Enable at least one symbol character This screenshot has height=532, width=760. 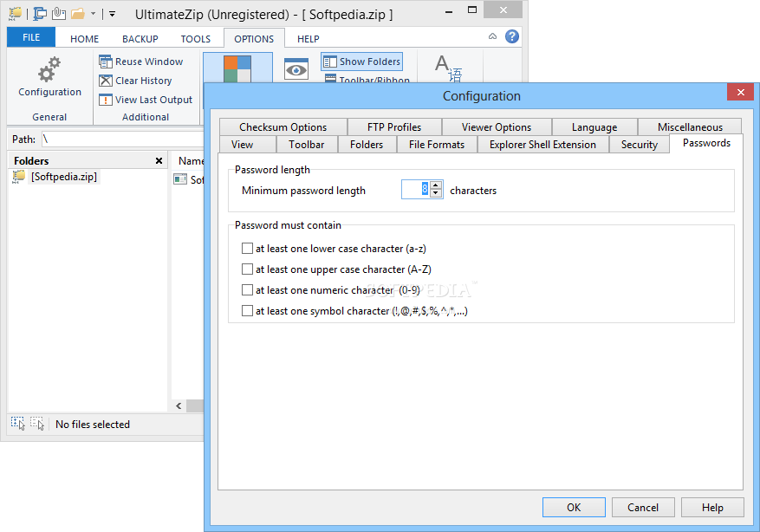(247, 310)
